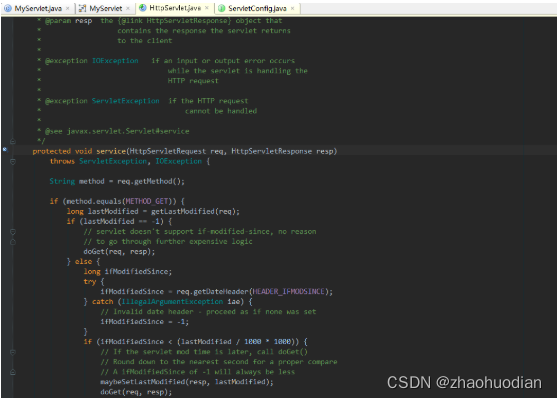Close the MyServlet.java tab
557x399 pixels.
pyautogui.click(x=67, y=9)
